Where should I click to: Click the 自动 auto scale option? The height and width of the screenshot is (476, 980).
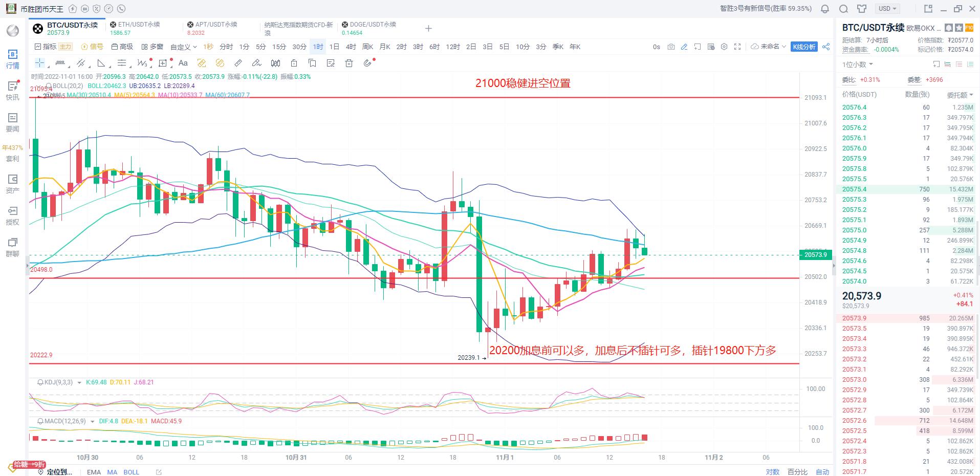pos(822,472)
